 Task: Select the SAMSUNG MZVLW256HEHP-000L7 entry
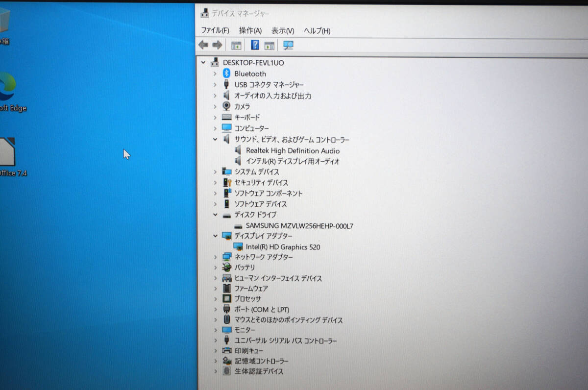[x=299, y=226]
